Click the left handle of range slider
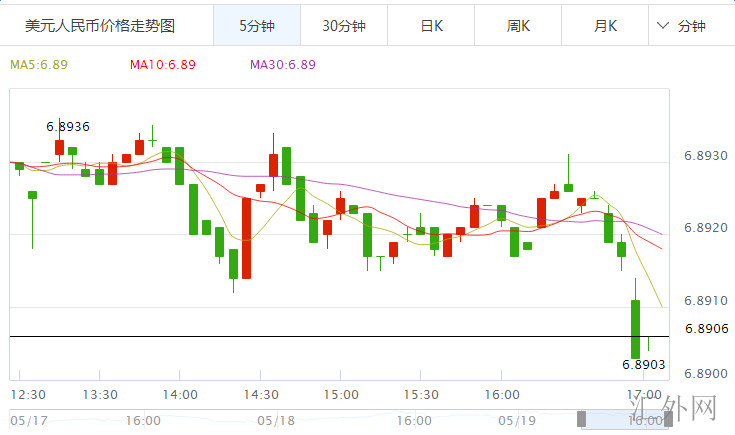 coord(580,420)
